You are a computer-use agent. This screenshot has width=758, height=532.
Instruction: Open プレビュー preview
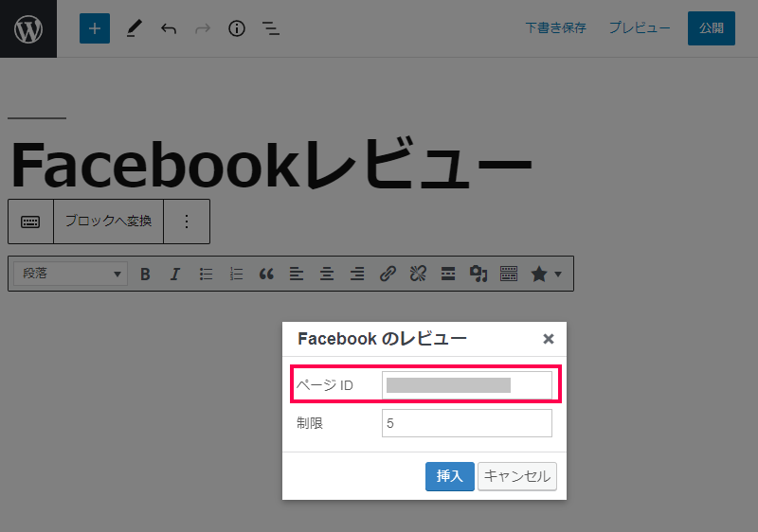tap(640, 28)
